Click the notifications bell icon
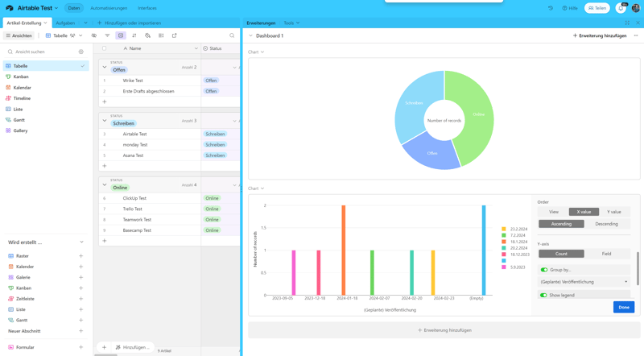The height and width of the screenshot is (356, 644). [621, 8]
